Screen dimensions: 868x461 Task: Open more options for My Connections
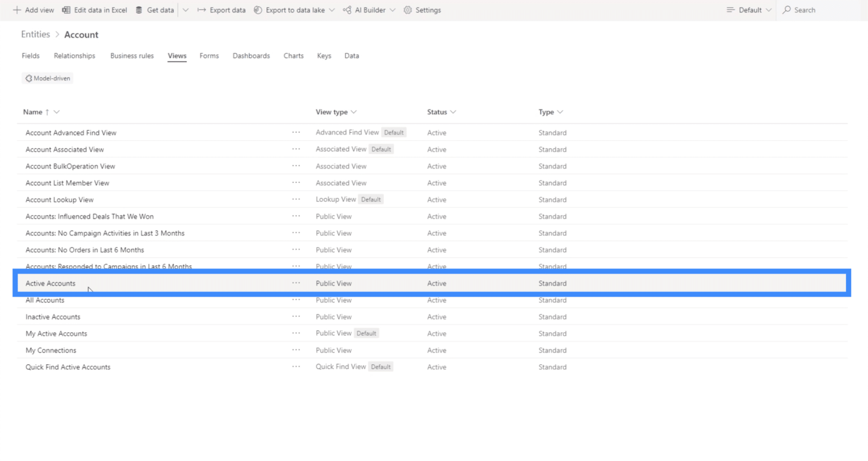pyautogui.click(x=296, y=350)
